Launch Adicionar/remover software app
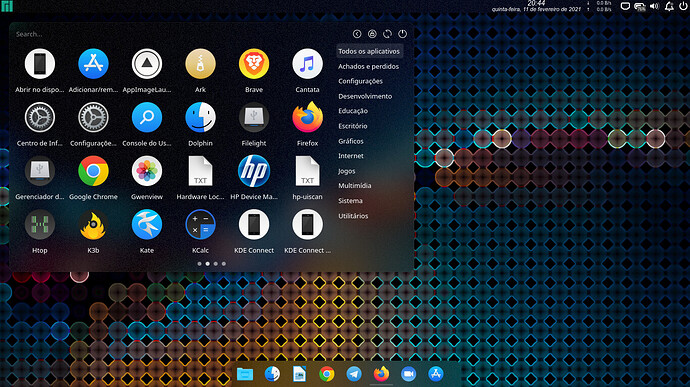The width and height of the screenshot is (690, 387). click(x=93, y=64)
